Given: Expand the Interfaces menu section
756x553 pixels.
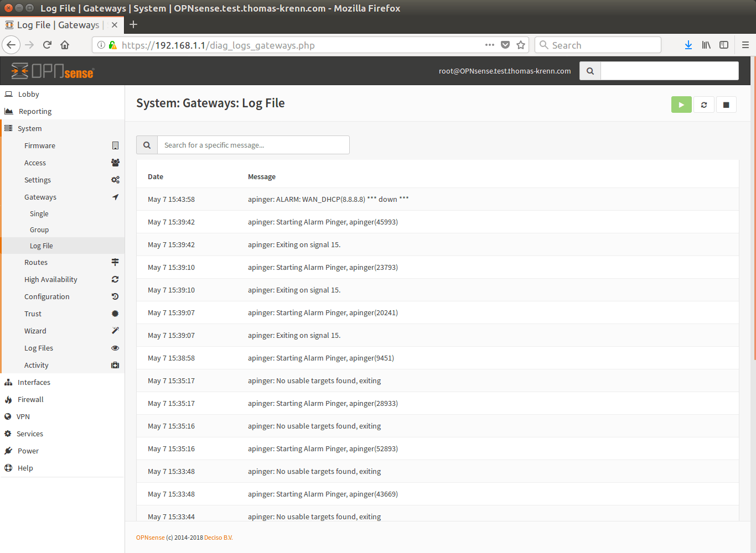Looking at the screenshot, I should pos(34,382).
